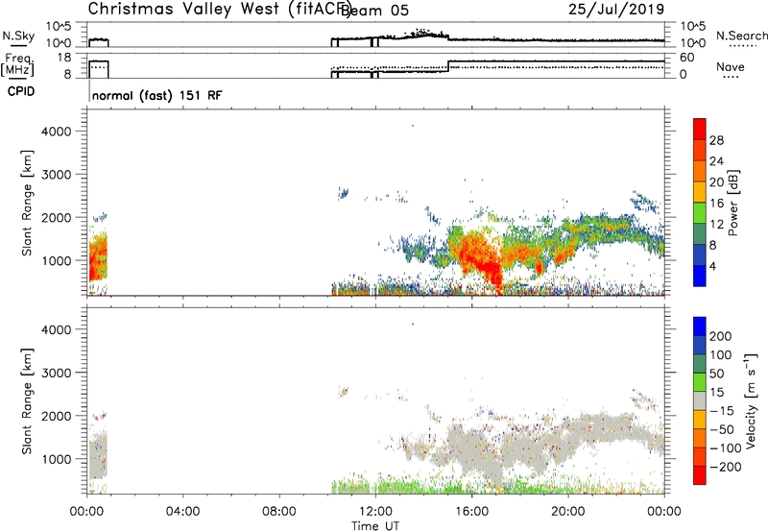This screenshot has width=768, height=532.
Task: Click the blue top segment of Velocity colorbar
Action: (700, 326)
